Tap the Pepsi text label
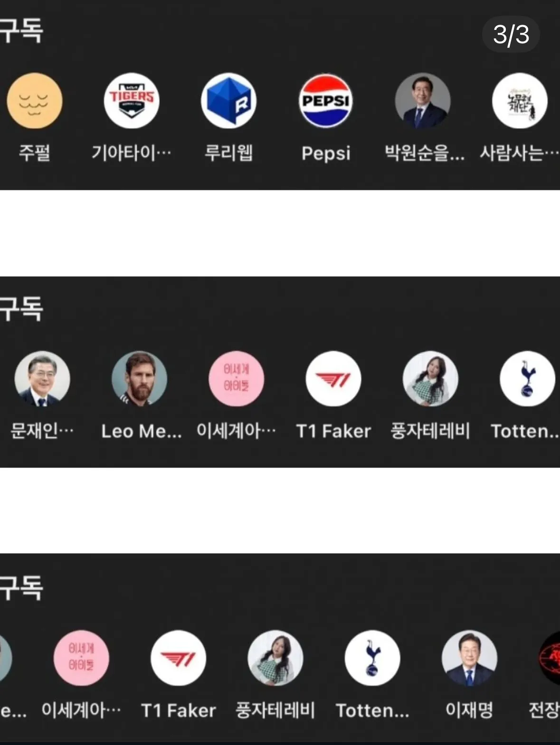The image size is (560, 745). pyautogui.click(x=326, y=153)
